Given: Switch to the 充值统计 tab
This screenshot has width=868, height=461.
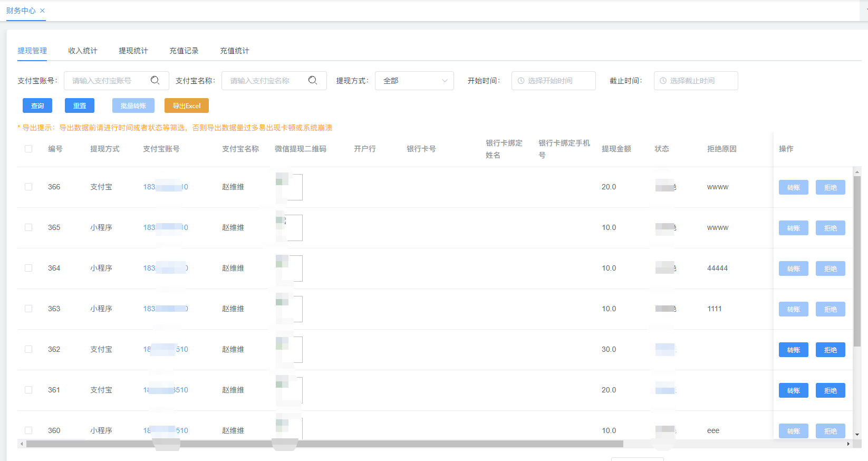Looking at the screenshot, I should tap(235, 51).
